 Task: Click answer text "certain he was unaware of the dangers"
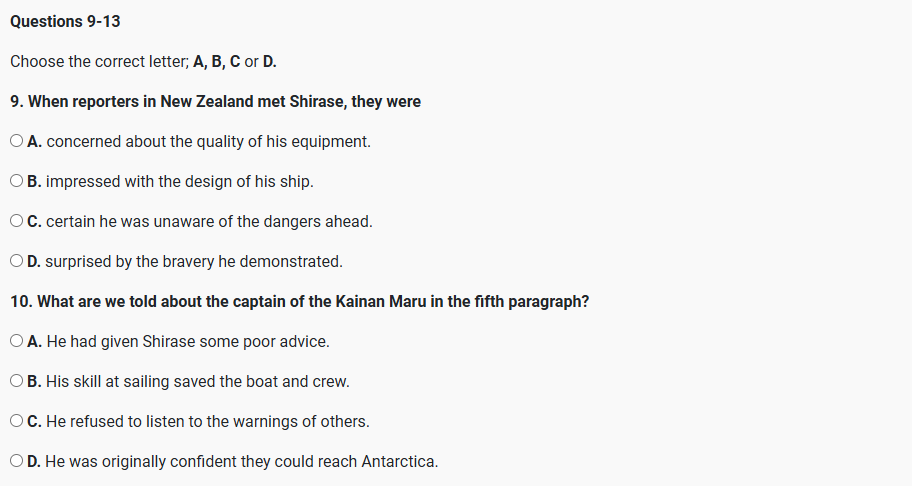coord(209,222)
